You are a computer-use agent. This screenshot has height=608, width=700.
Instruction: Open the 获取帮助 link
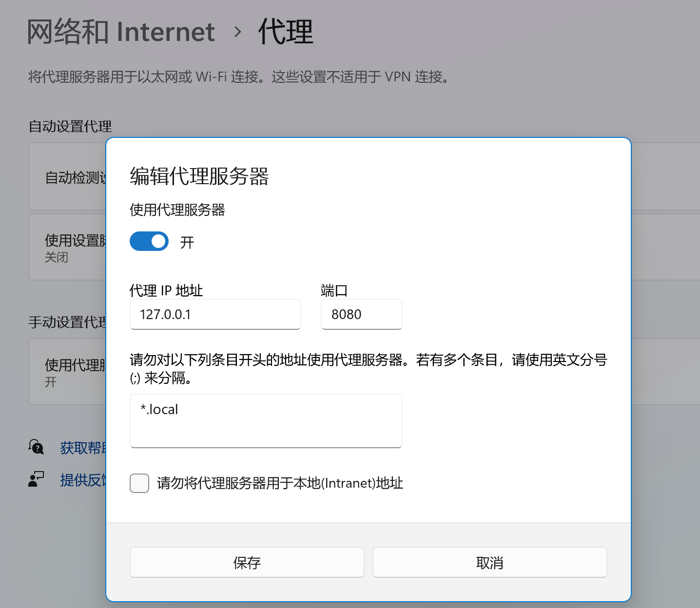coord(83,448)
